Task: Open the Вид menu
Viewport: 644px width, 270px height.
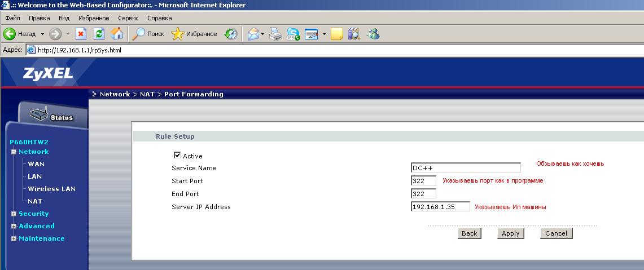Action: point(64,18)
